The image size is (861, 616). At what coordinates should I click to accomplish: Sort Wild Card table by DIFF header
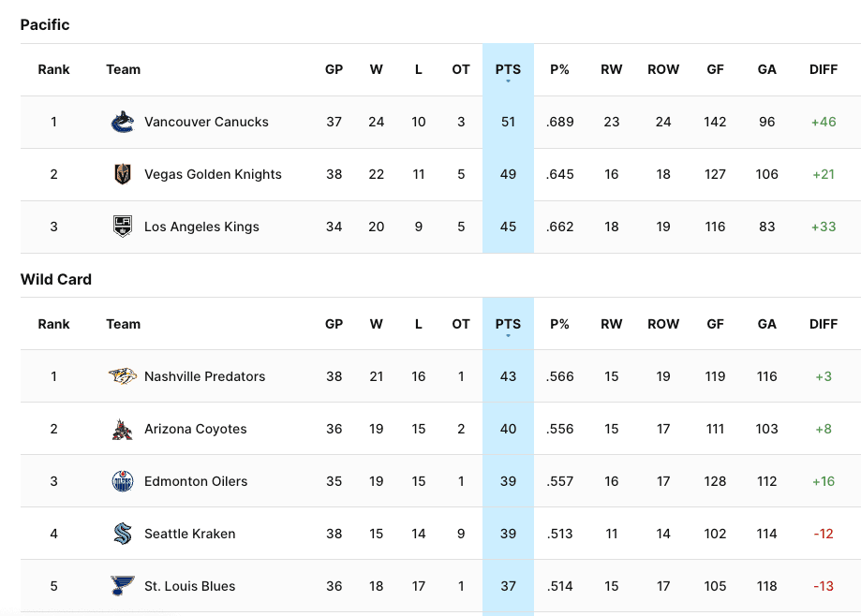coord(824,324)
